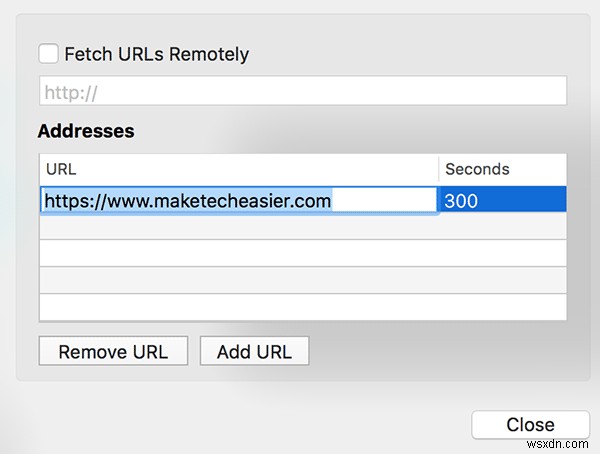Click the divider between URL and Seconds headers

[x=438, y=169]
